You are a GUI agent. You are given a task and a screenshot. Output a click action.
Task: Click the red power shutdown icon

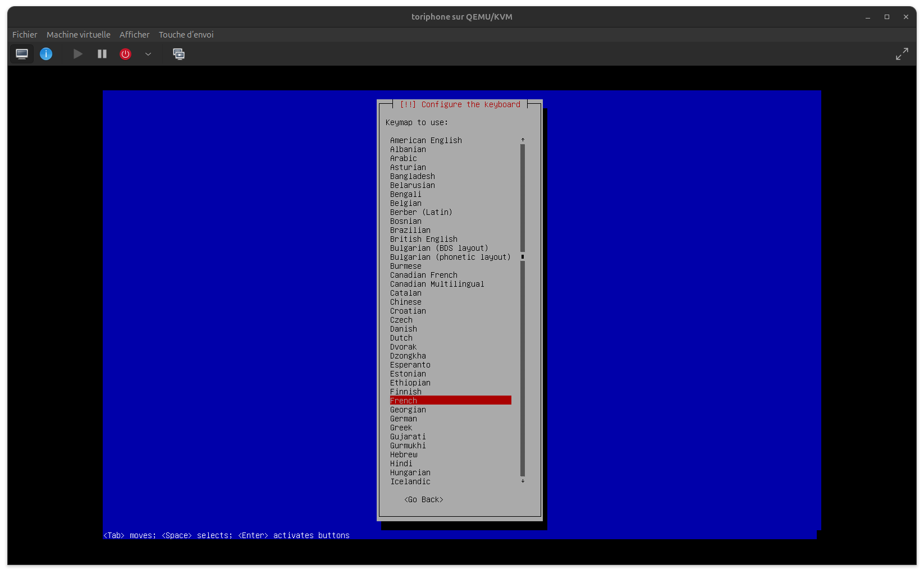click(x=125, y=54)
